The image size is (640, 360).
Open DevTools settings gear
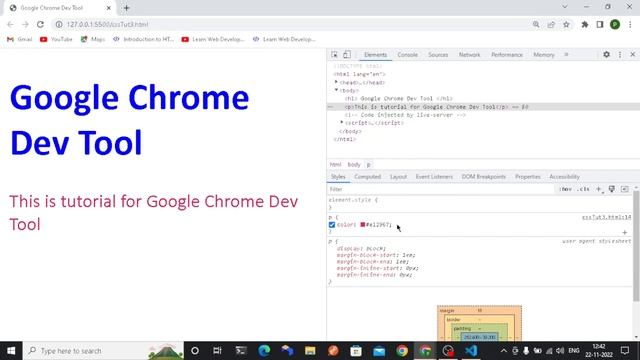607,55
